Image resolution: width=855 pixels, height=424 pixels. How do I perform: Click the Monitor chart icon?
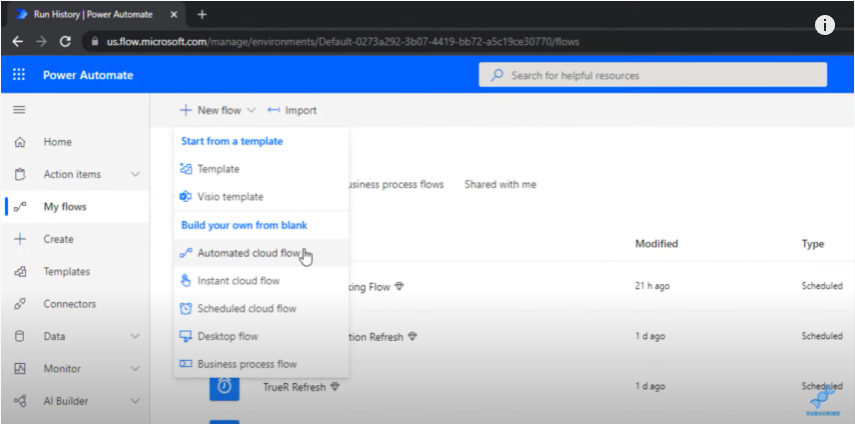[20, 369]
